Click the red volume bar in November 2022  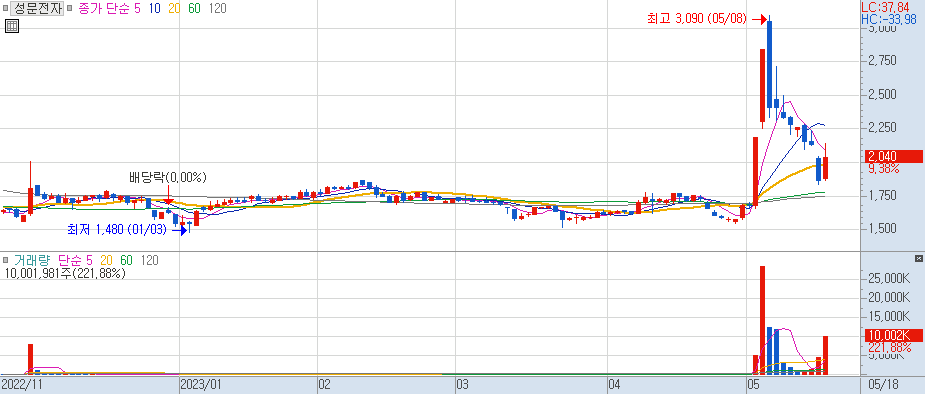[x=31, y=359]
